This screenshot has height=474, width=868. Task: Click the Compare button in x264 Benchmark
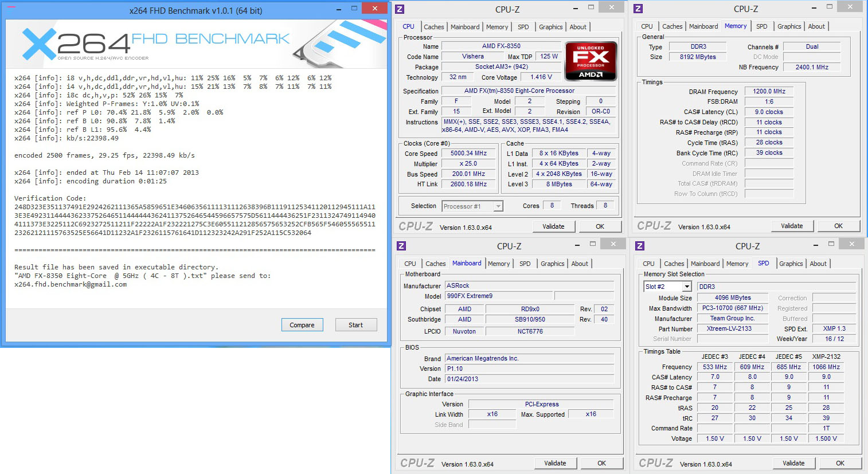(302, 325)
